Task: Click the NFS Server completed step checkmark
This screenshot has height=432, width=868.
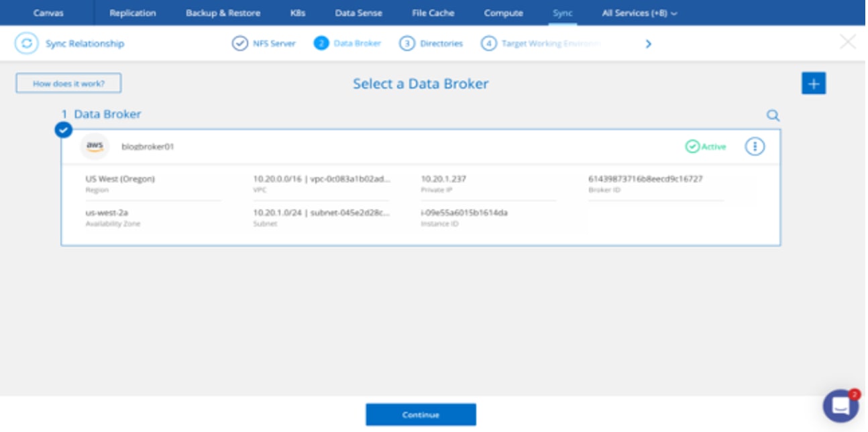Action: [239, 44]
